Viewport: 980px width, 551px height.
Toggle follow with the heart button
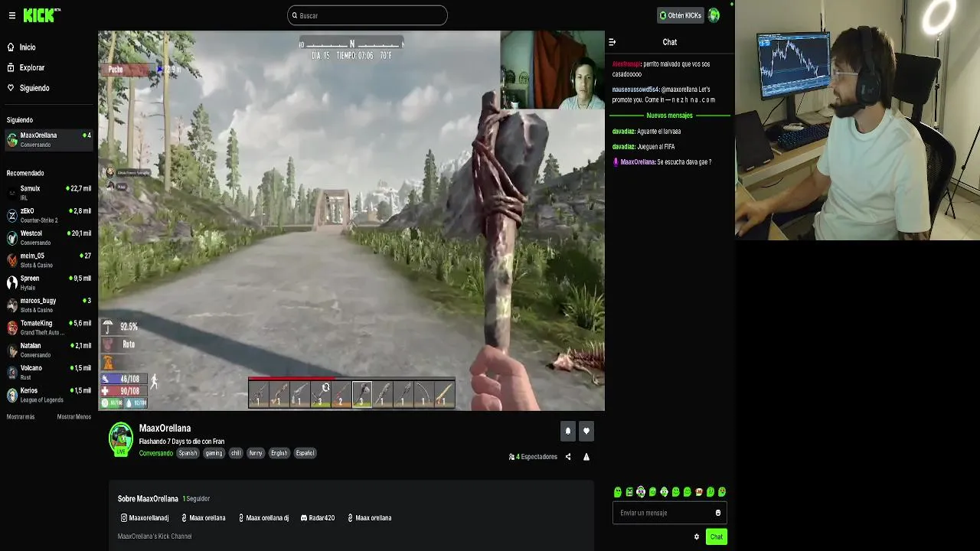(x=586, y=431)
